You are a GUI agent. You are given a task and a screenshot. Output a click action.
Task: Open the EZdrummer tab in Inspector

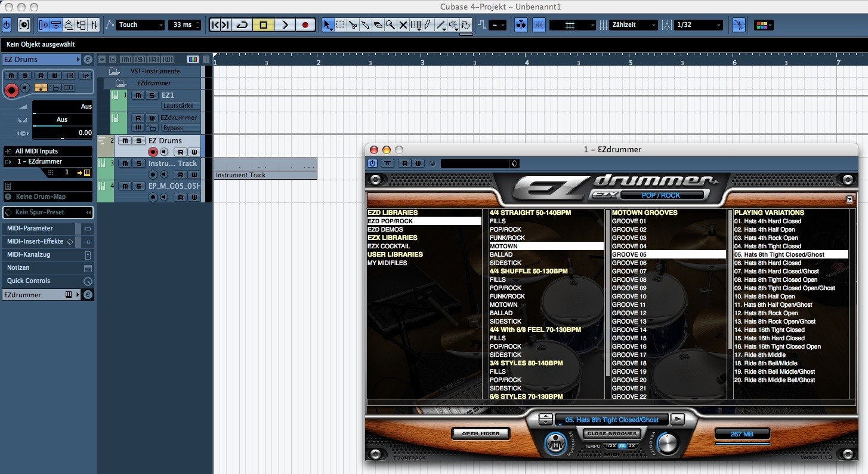[42, 295]
